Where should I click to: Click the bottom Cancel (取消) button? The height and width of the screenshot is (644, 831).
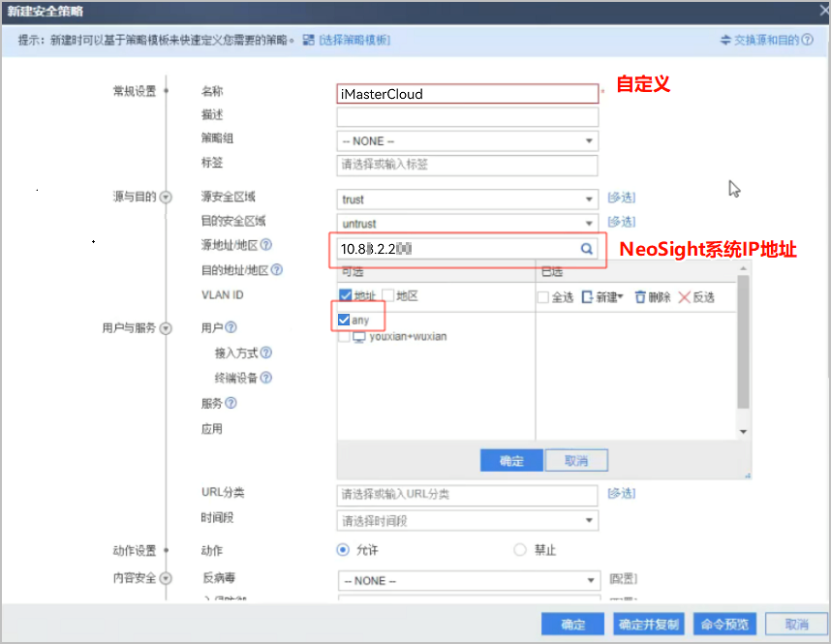[x=796, y=625]
